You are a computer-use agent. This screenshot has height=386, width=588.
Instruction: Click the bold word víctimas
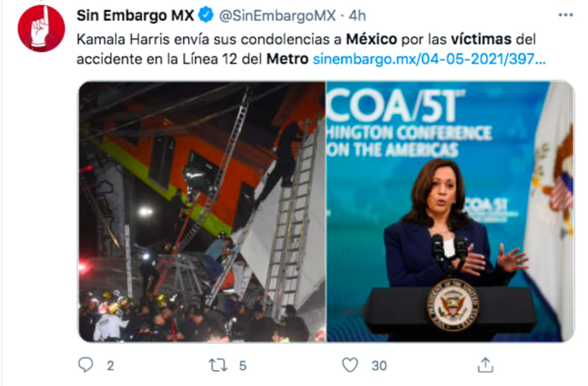point(481,39)
